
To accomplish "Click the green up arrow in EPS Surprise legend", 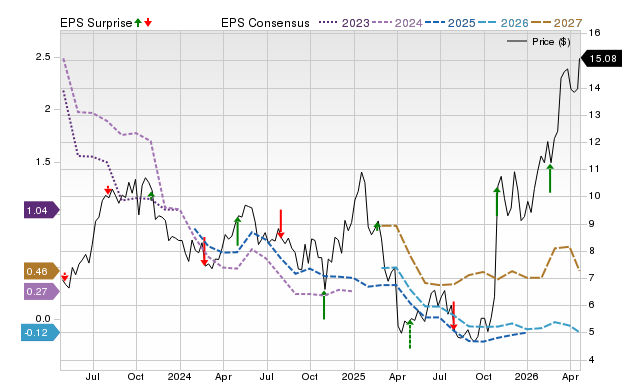I will [x=138, y=22].
